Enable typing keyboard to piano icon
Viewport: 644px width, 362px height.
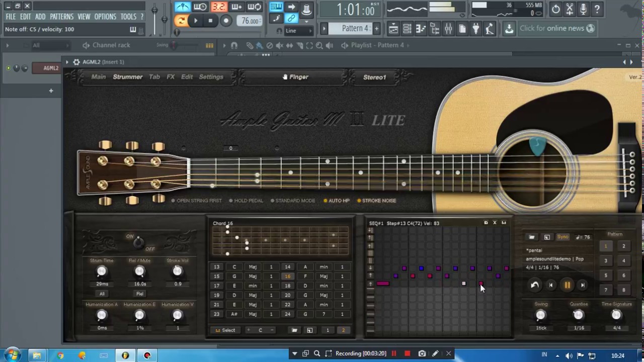276,7
